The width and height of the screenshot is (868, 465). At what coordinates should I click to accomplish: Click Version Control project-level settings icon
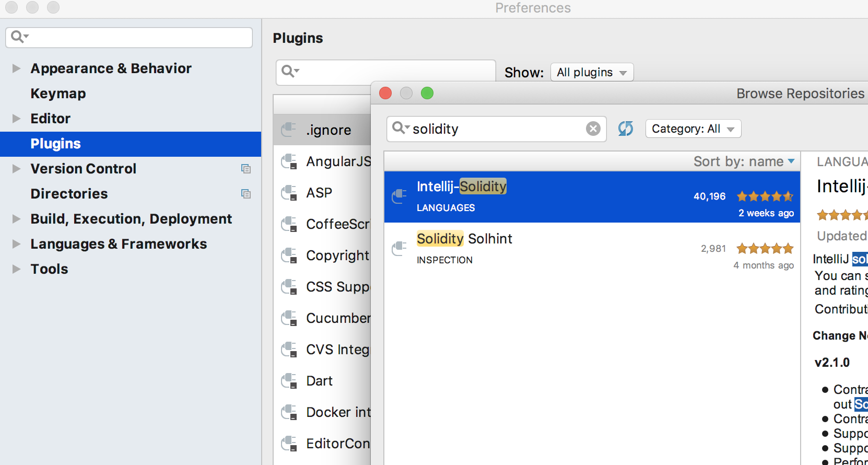[246, 169]
